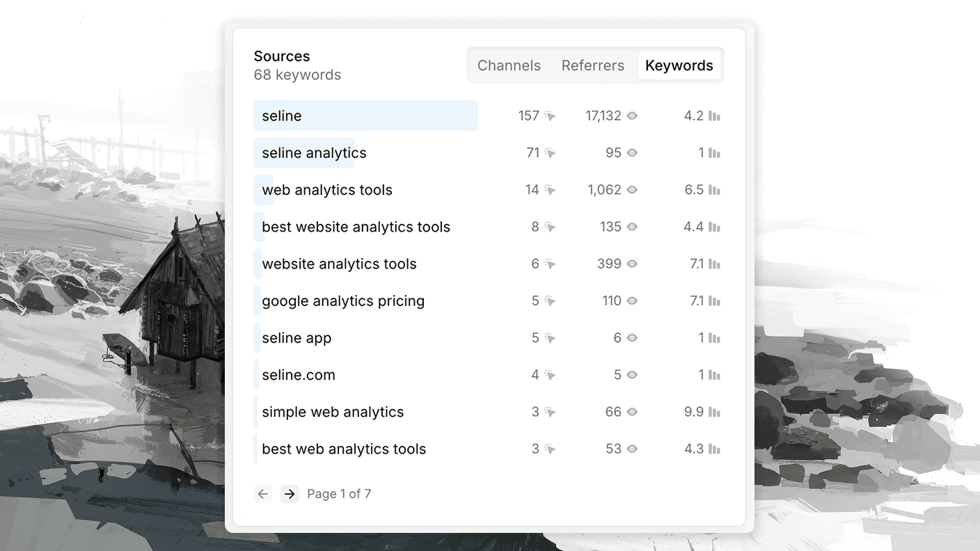
Task: Click the 'Page 1 of 7' indicator
Action: click(339, 494)
